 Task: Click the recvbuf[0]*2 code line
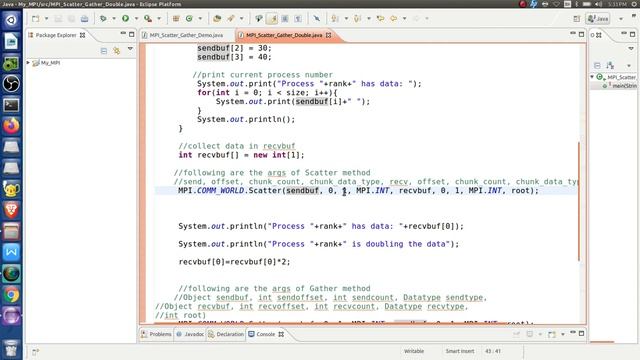click(234, 262)
